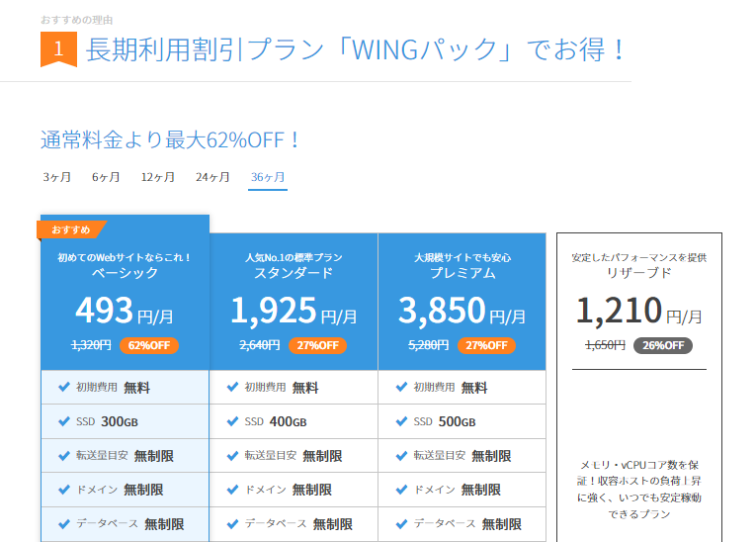Click the struck-through 1,320円 price

click(91, 345)
